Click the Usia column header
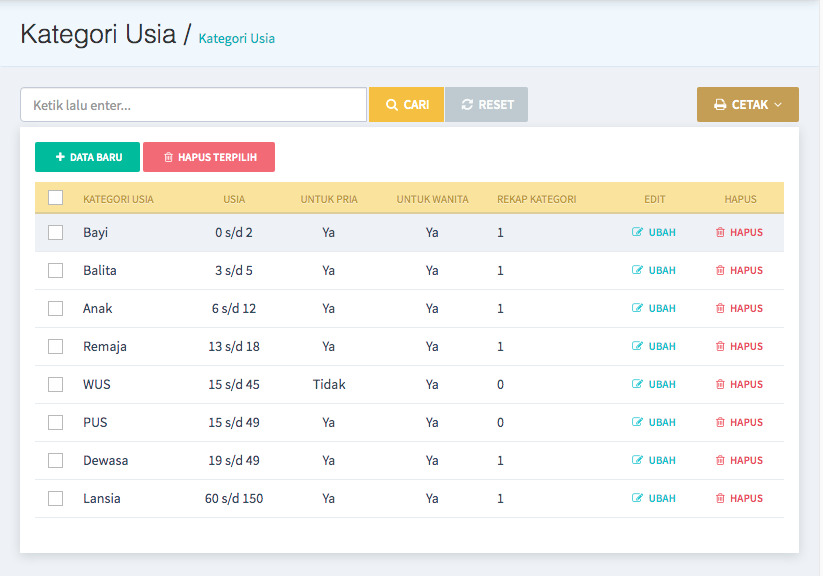The height and width of the screenshot is (576, 823). (x=234, y=199)
